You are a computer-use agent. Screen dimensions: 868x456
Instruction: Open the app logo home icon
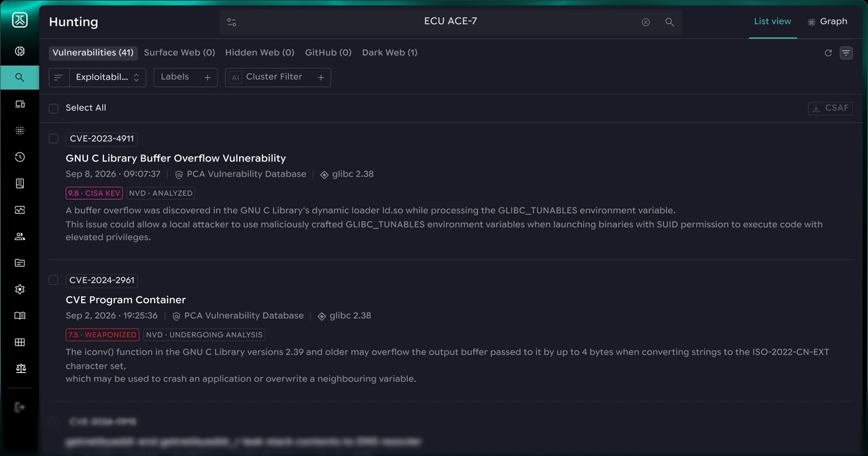point(20,20)
